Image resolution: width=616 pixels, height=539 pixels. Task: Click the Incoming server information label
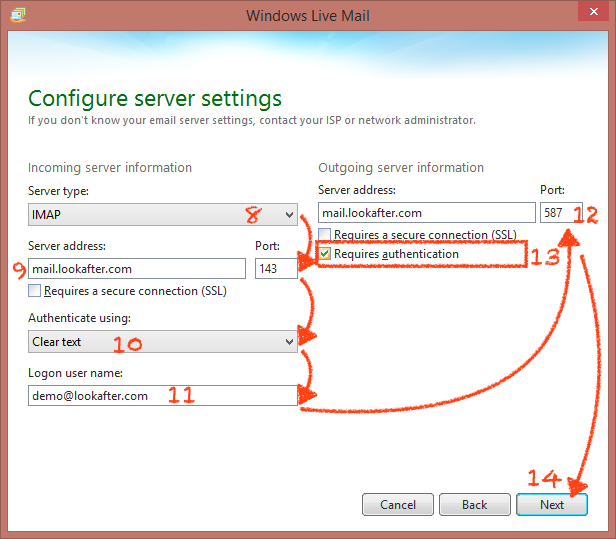tap(110, 167)
